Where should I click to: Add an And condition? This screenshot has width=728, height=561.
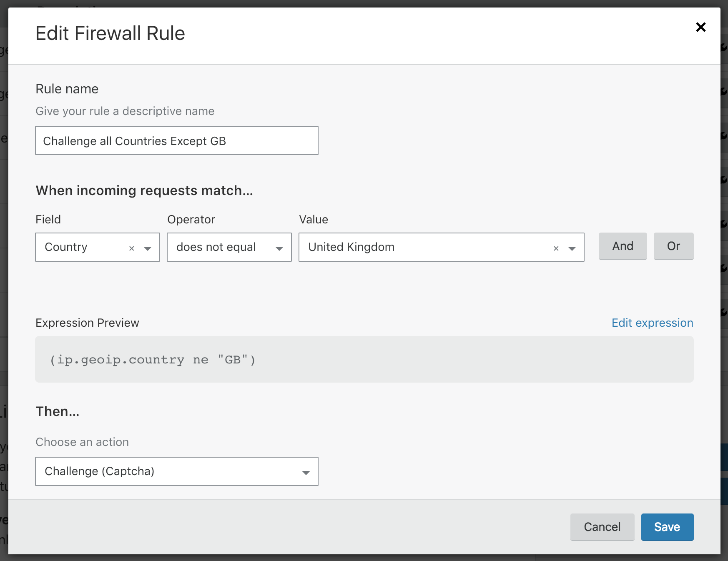(x=623, y=246)
